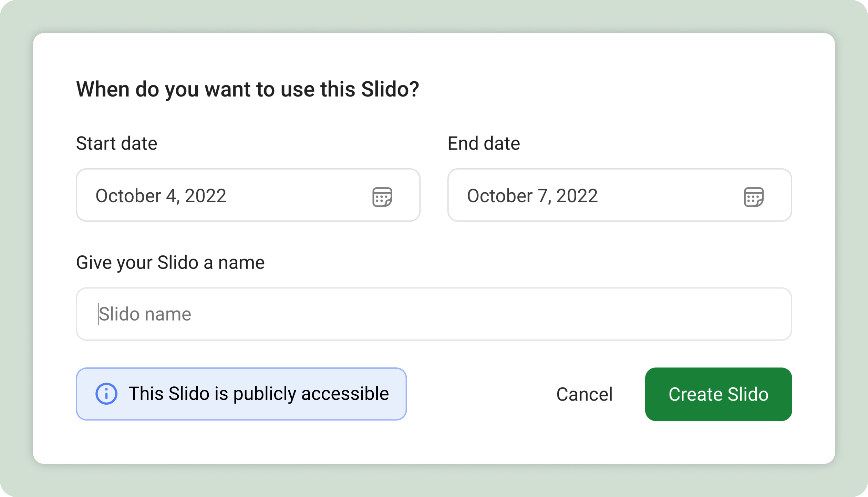Screen dimensions: 868x497
Task: Click 'This Slido is publicly accessible' text
Action: pos(259,394)
